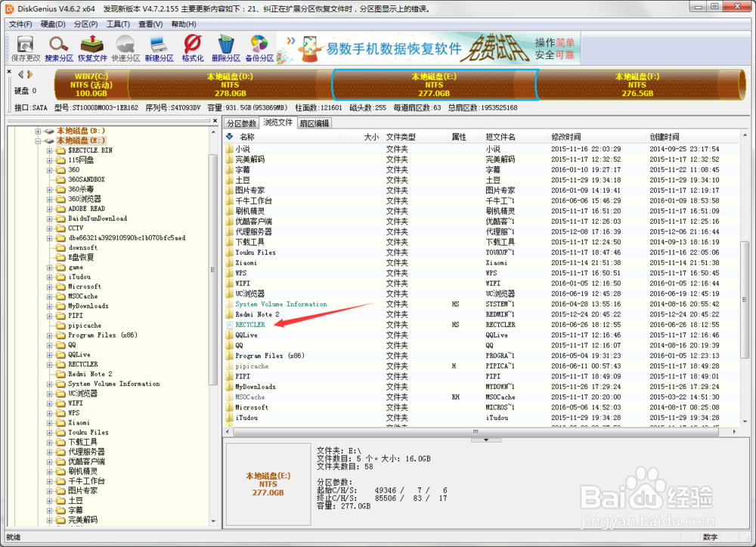Click the blue sort arrow icon beside 名称
Viewport: 756px width, 547px height.
(x=230, y=136)
